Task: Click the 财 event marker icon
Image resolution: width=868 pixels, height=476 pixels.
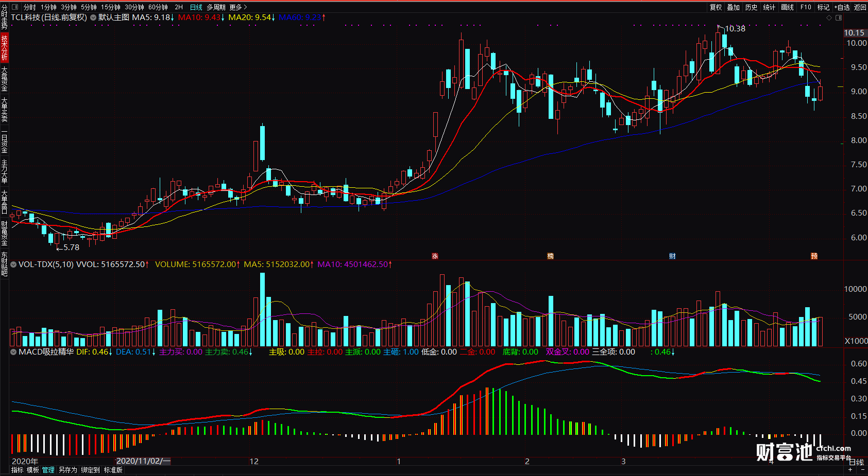Action: coord(672,256)
